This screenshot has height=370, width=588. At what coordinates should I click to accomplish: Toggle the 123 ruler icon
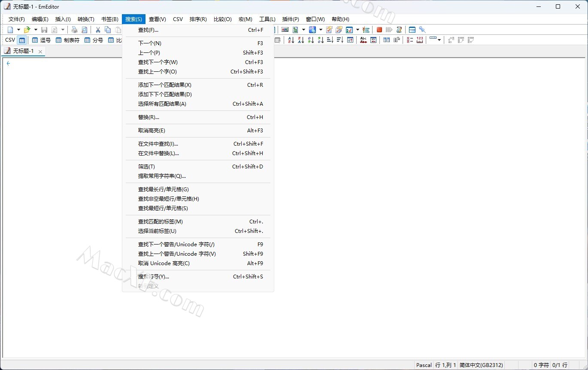pos(420,40)
